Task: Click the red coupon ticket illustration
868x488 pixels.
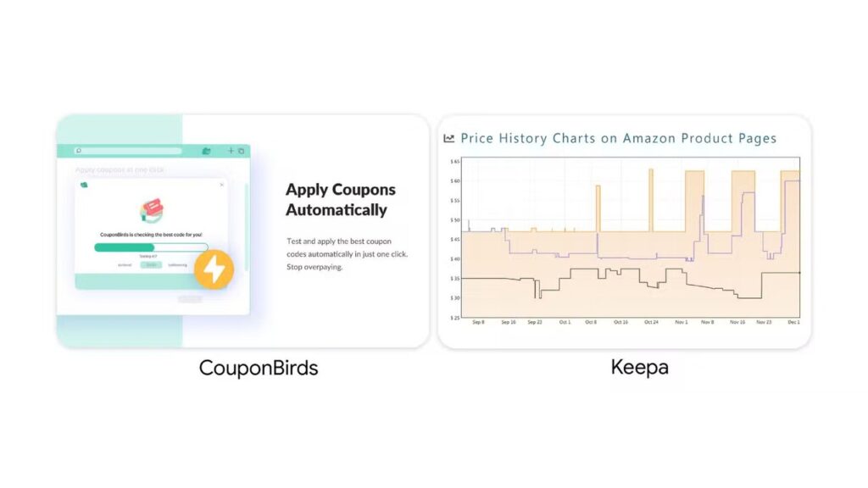Action: tap(151, 211)
